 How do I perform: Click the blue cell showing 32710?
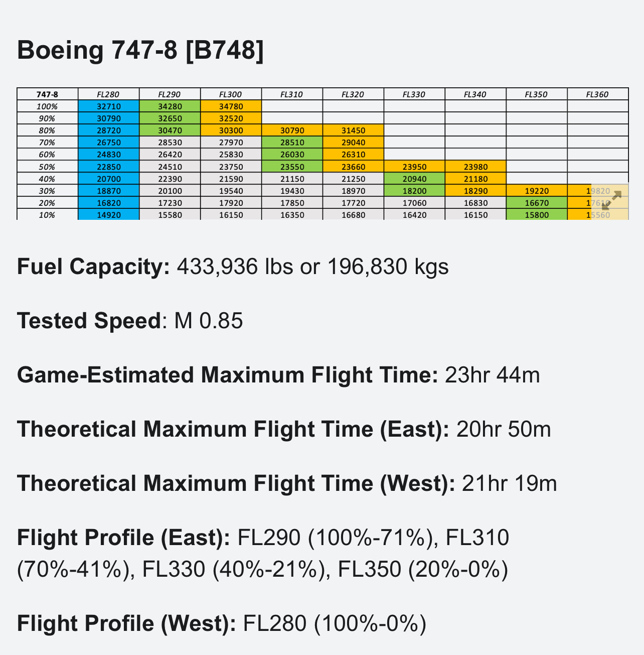(x=108, y=106)
